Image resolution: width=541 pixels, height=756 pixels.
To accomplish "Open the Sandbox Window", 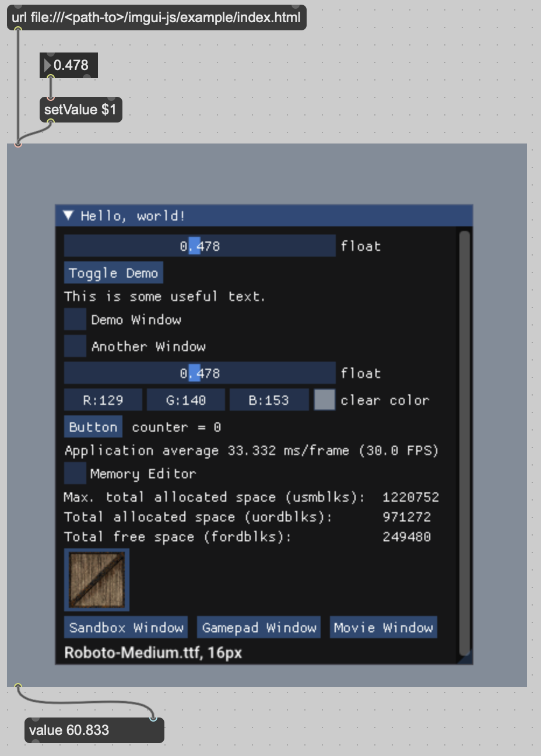I will tap(126, 628).
